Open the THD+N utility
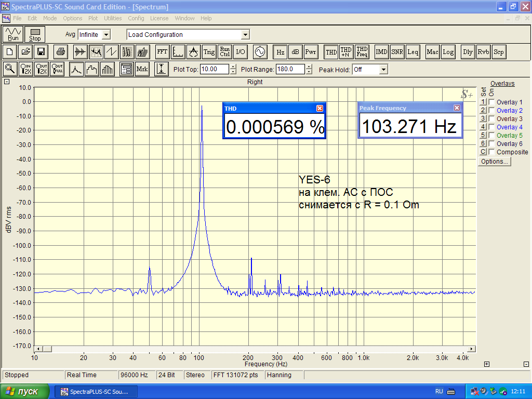 347,52
